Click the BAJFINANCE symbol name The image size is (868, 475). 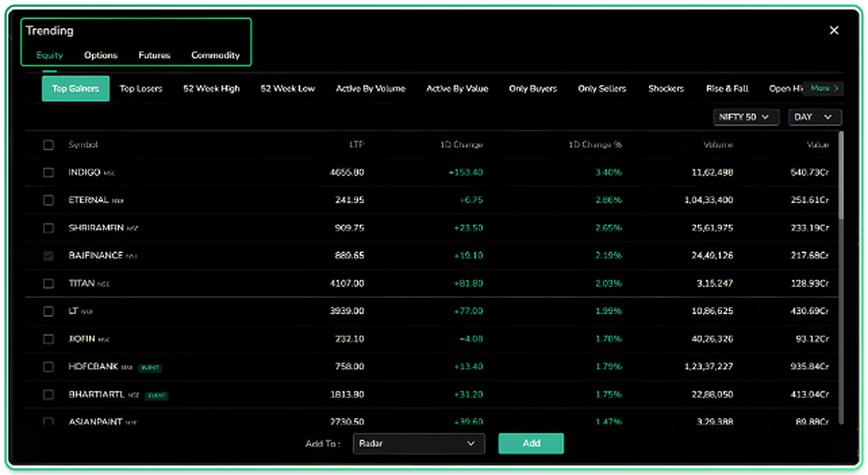pos(96,255)
